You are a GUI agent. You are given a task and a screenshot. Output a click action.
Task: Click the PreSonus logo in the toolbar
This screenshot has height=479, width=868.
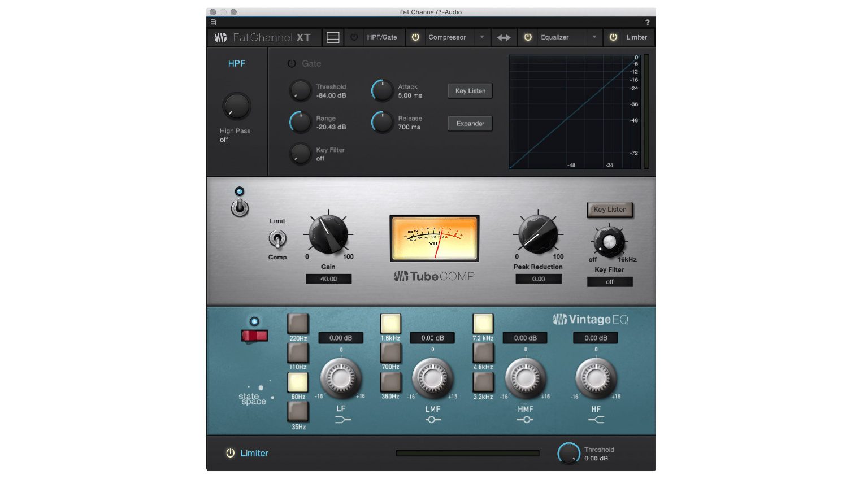click(x=222, y=37)
